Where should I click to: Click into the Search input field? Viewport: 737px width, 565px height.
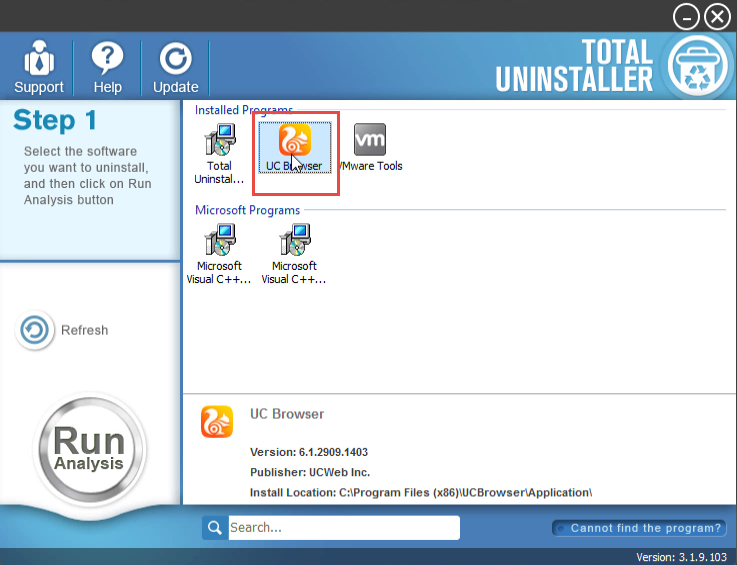coord(344,527)
